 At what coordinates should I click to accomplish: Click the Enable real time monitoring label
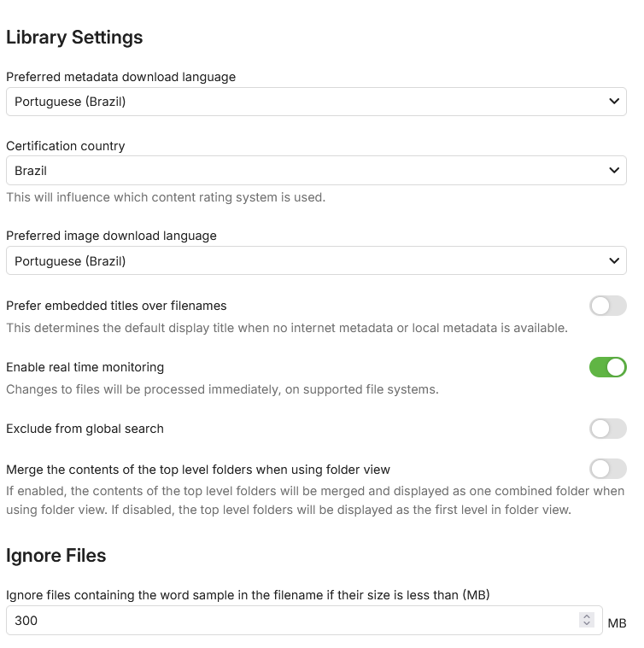point(85,367)
